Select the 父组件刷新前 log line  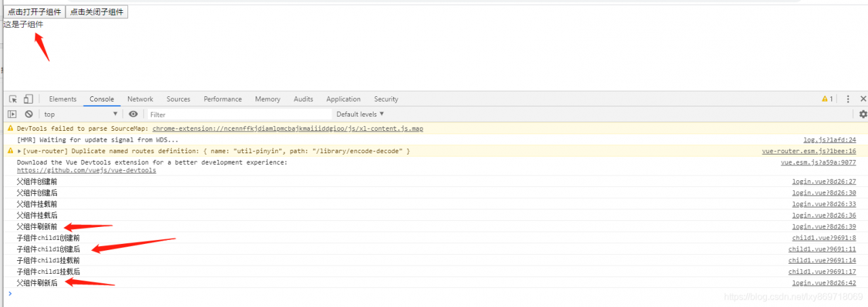click(37, 226)
